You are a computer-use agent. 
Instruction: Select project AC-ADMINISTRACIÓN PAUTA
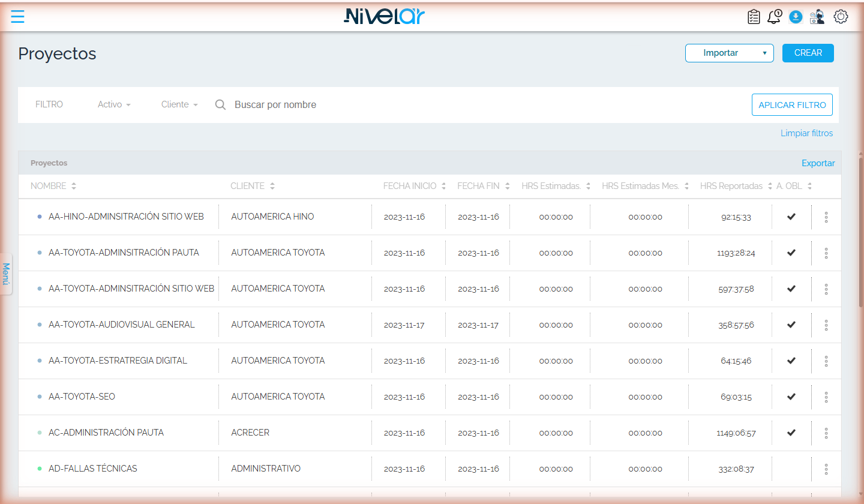106,433
